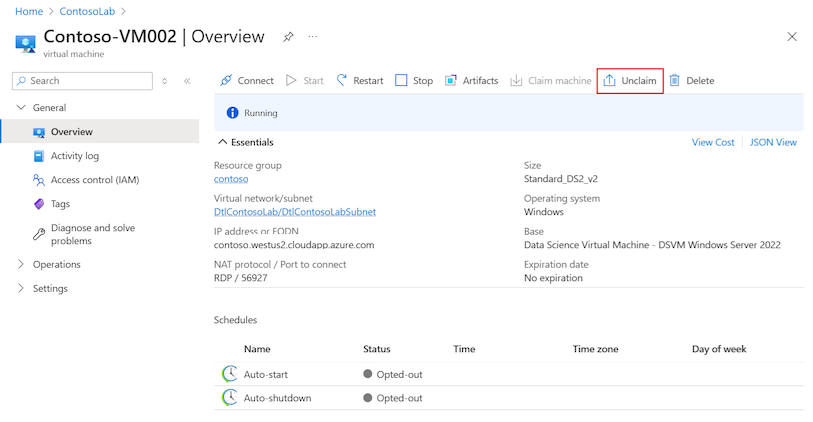Switch to JSON View
This screenshot has width=813, height=422.
click(773, 142)
